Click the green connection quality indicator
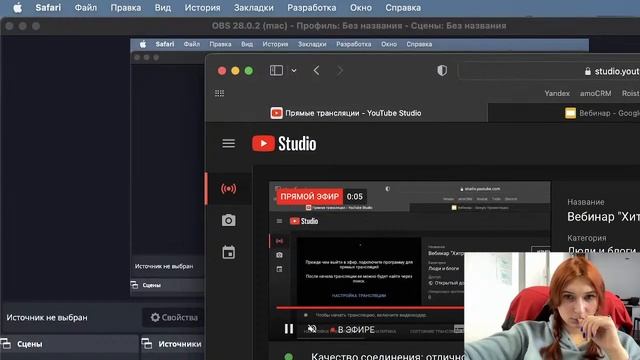The image size is (640, 360). click(x=289, y=356)
